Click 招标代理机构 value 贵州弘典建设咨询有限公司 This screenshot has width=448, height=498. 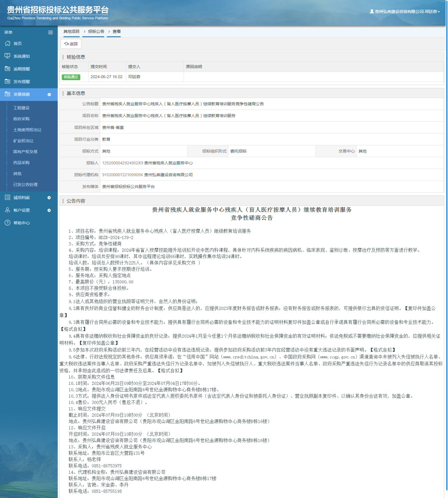pos(168,175)
